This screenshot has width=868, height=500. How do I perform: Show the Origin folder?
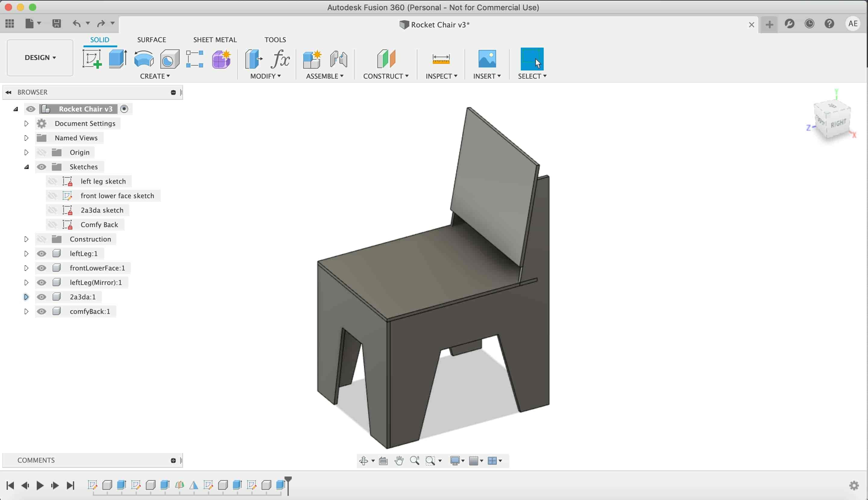point(42,152)
